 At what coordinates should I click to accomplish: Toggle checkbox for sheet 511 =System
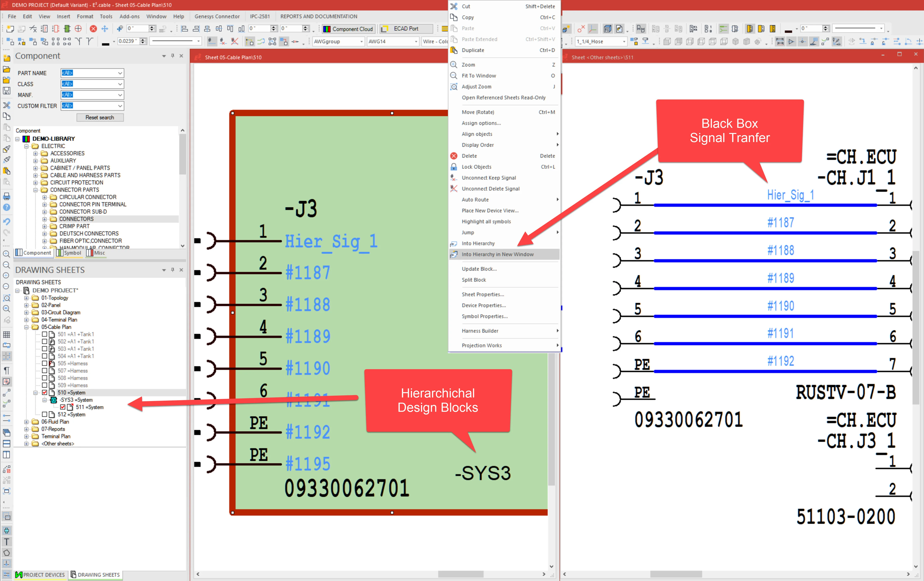[x=62, y=407]
